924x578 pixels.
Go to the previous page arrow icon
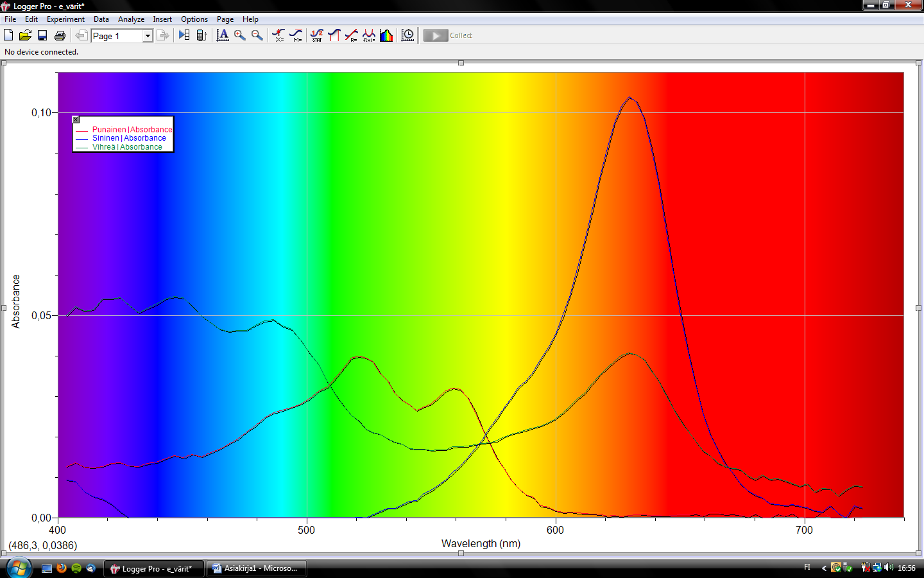pyautogui.click(x=81, y=35)
